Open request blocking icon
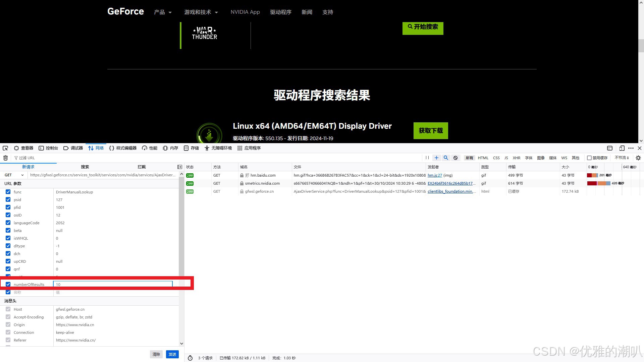644x362 pixels. click(x=455, y=158)
